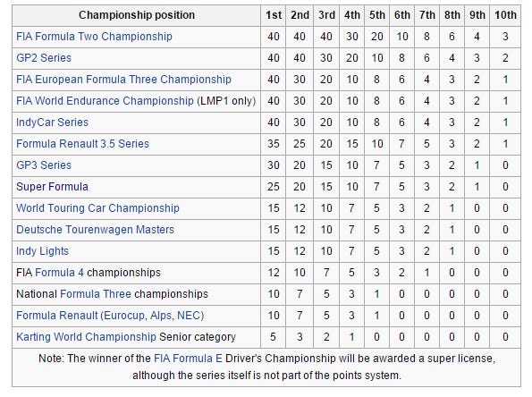Click the Formula Renault link before Eurocup
Screen dimensions: 532x397
[x=57, y=316]
